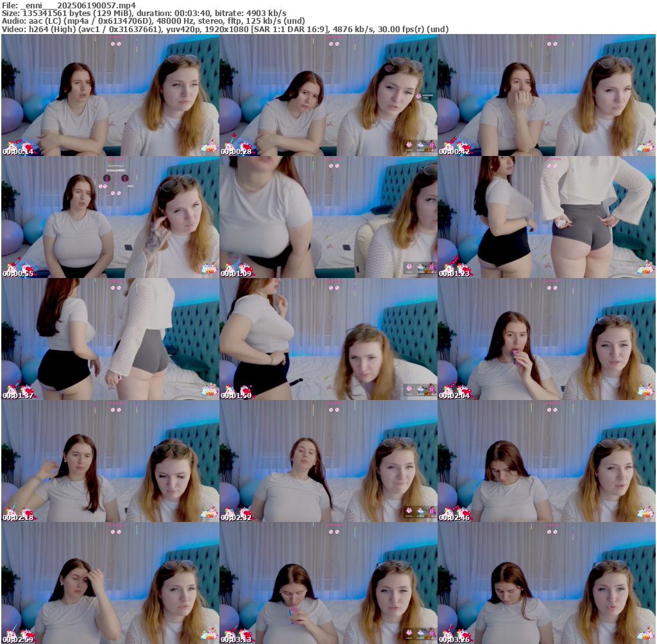View the frame stamped 00:02:04
Screen dimensions: 657x644
click(547, 339)
